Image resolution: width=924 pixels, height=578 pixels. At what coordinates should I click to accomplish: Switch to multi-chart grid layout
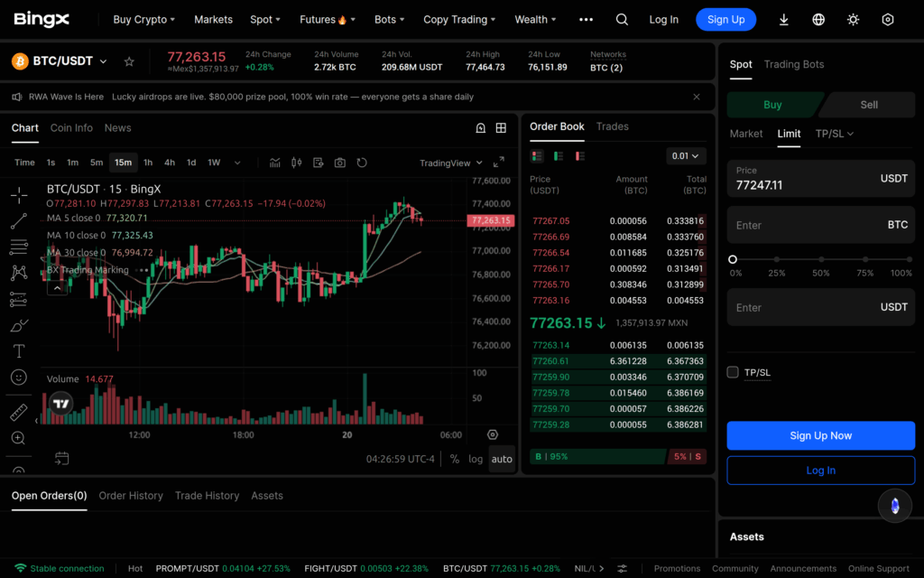coord(501,128)
